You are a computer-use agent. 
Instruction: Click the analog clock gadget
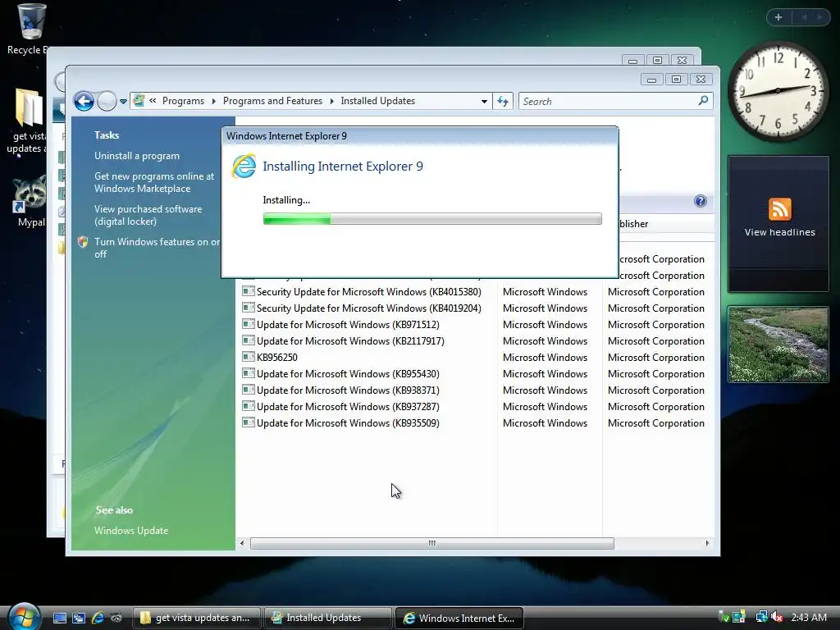point(778,91)
